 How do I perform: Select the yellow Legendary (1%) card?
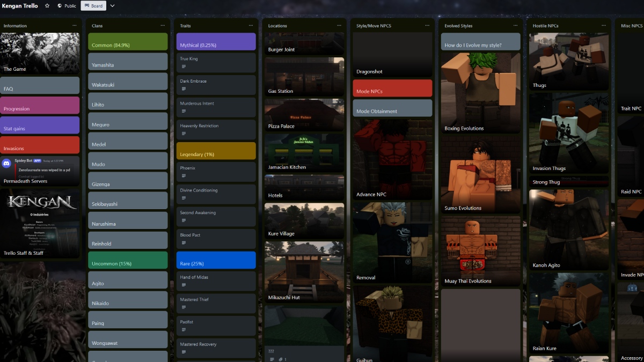(216, 151)
